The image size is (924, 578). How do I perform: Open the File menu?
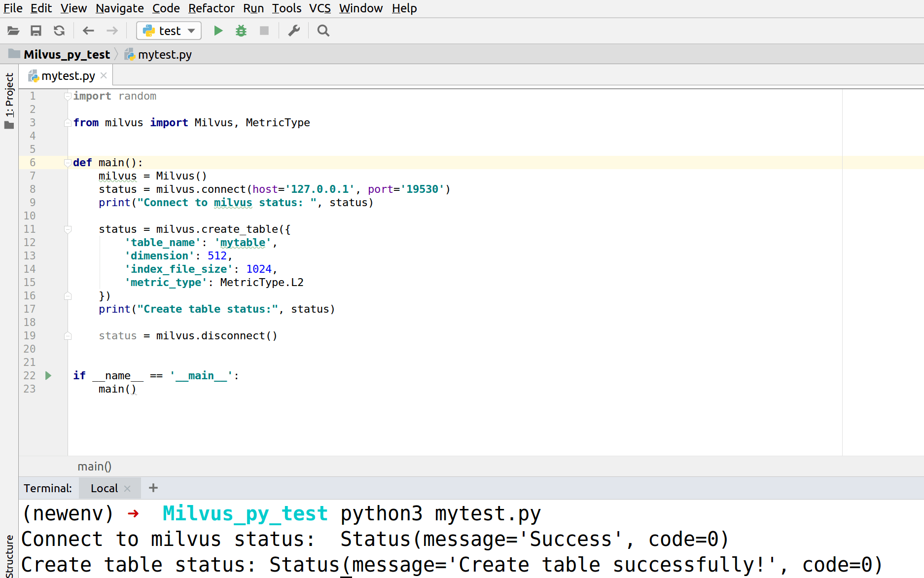(x=13, y=8)
